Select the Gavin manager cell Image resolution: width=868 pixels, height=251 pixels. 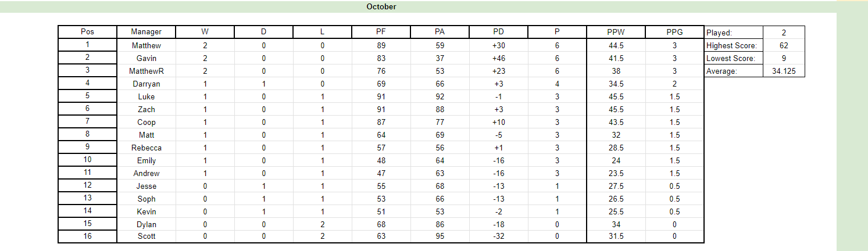point(146,58)
